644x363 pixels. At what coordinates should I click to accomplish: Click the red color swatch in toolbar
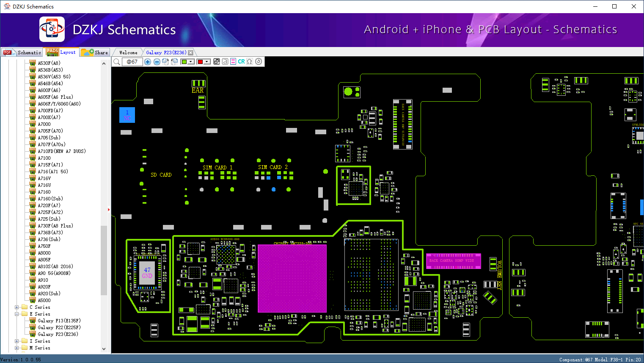pos(200,62)
